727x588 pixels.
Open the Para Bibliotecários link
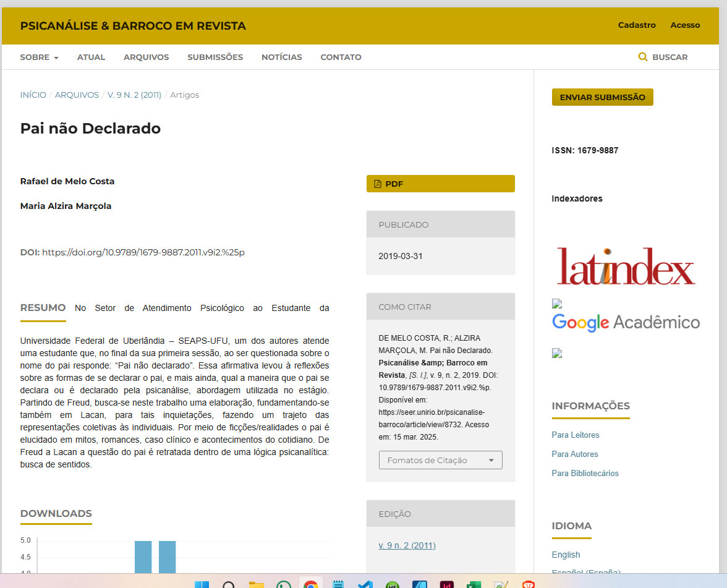pyautogui.click(x=585, y=473)
